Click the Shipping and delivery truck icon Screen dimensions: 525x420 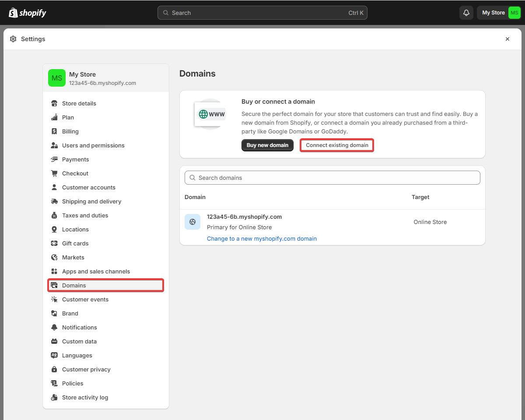(x=54, y=201)
